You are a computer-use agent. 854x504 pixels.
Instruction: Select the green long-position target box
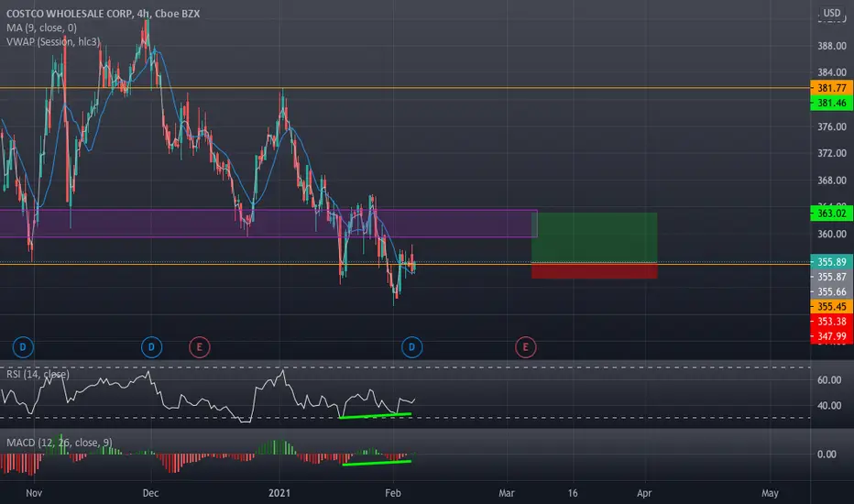[x=594, y=237]
